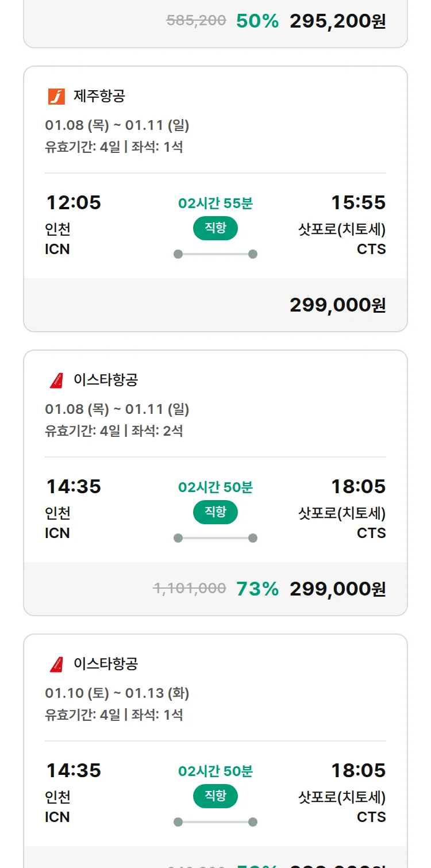Tap the crossed-out 1,101,000 original price
Viewport: 431px width, 868px height.
point(189,589)
